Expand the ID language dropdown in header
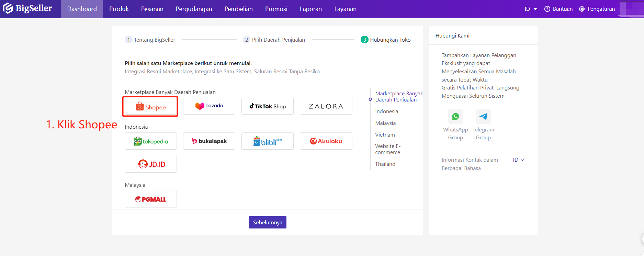644x256 pixels. 531,9
